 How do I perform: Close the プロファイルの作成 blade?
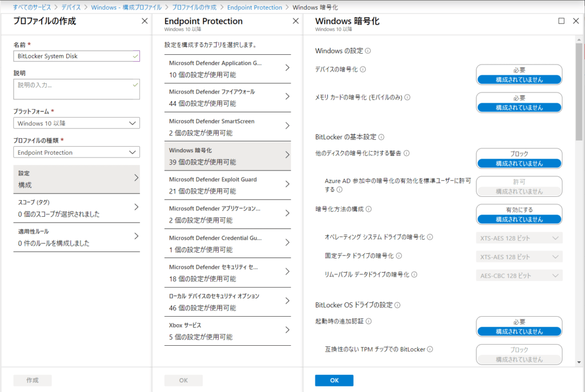[x=145, y=21]
